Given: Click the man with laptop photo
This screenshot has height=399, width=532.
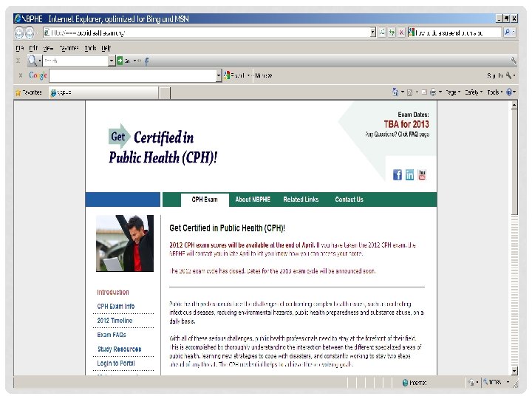Looking at the screenshot, I should 125,243.
